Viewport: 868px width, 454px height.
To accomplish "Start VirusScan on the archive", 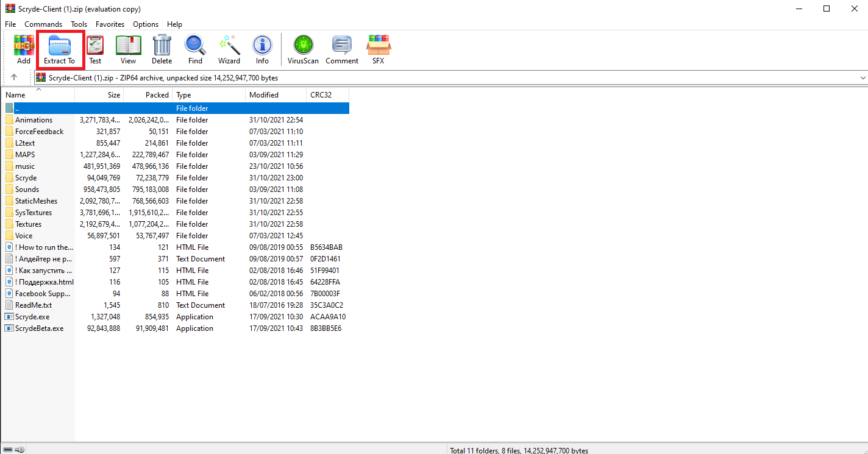I will [303, 49].
